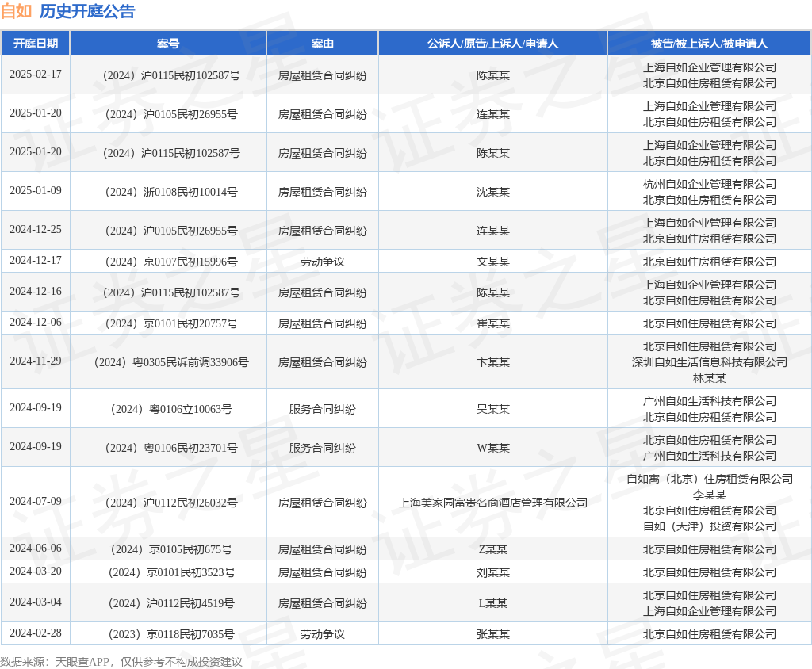Click 上海自如企业管理有限公司 in the L某某 row
The image size is (812, 669).
[x=710, y=611]
